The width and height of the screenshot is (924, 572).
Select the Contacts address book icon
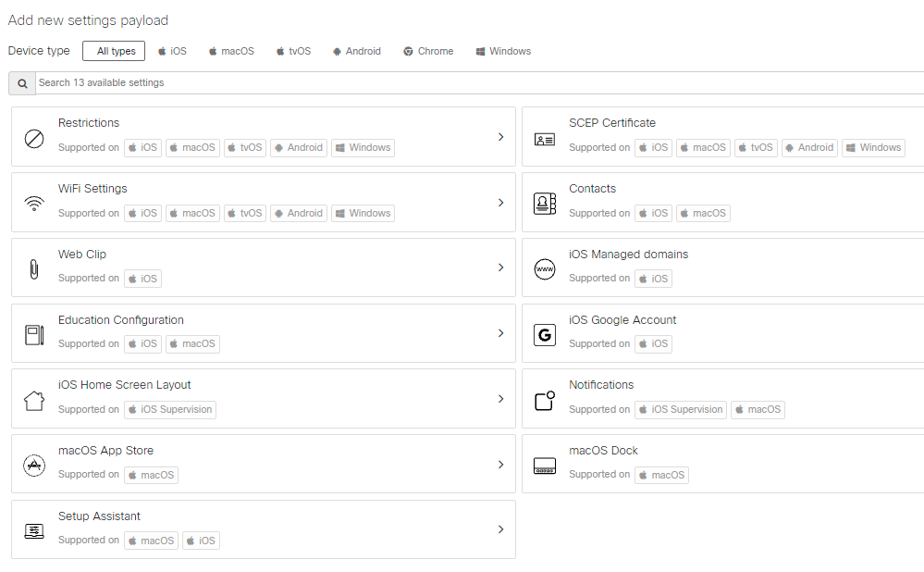point(544,202)
